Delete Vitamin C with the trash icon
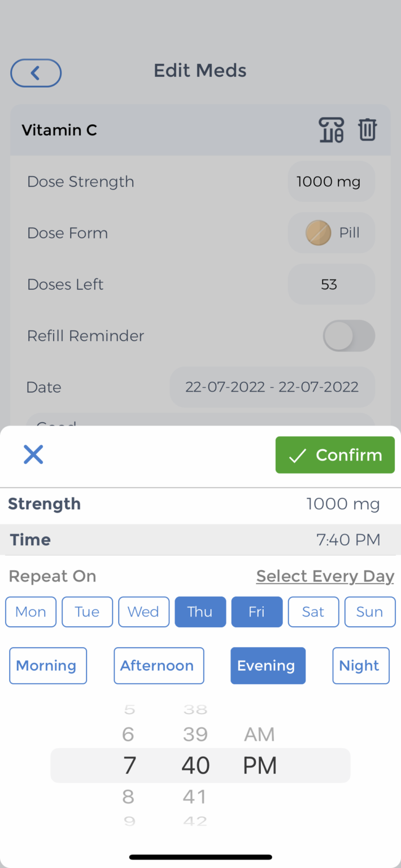This screenshot has width=401, height=868. (368, 130)
